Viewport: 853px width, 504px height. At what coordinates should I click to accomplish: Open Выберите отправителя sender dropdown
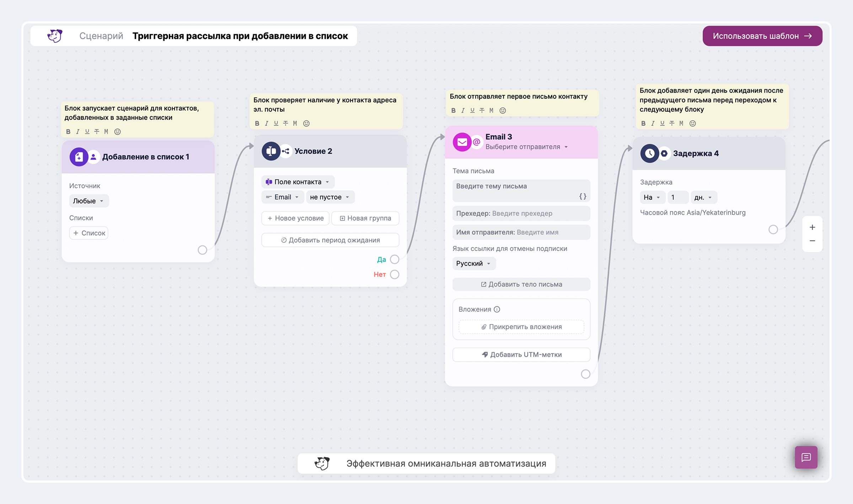527,147
